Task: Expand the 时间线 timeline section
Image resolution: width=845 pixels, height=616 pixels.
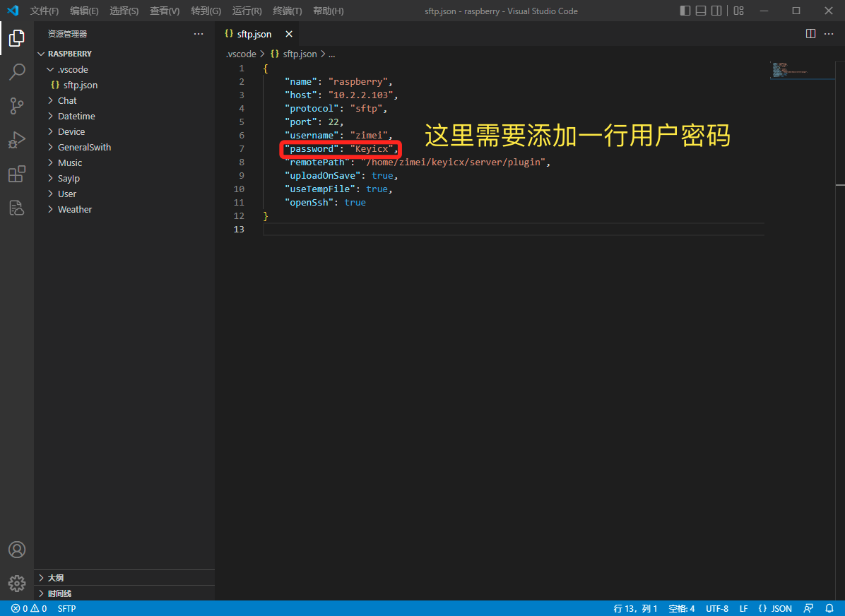Action: [x=125, y=593]
